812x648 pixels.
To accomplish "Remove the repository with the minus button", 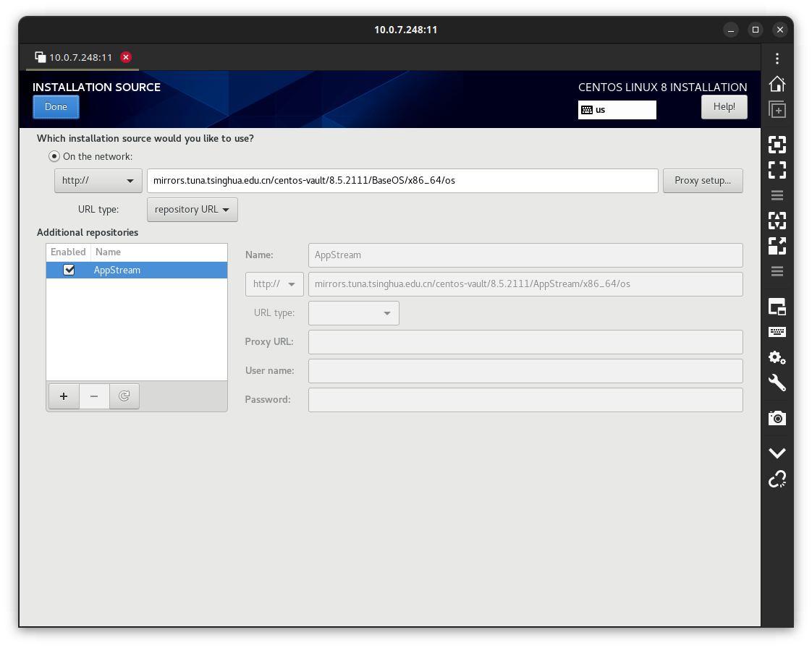I will click(94, 396).
